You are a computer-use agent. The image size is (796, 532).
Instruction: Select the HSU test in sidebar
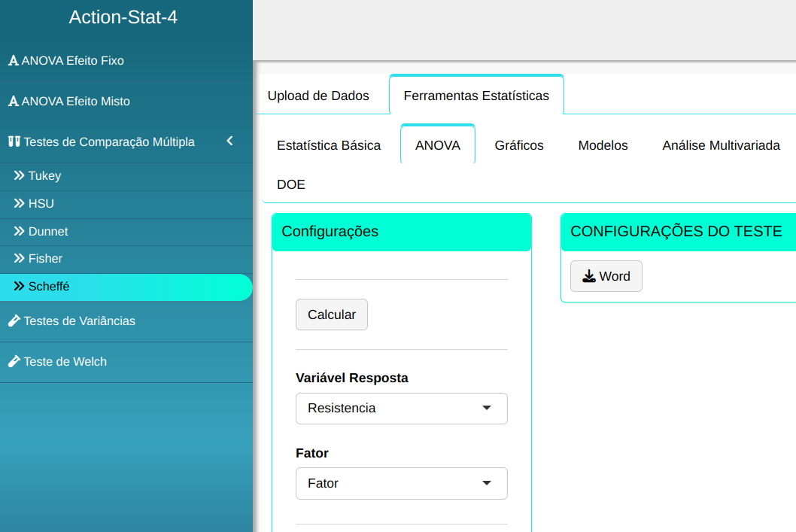tap(41, 204)
